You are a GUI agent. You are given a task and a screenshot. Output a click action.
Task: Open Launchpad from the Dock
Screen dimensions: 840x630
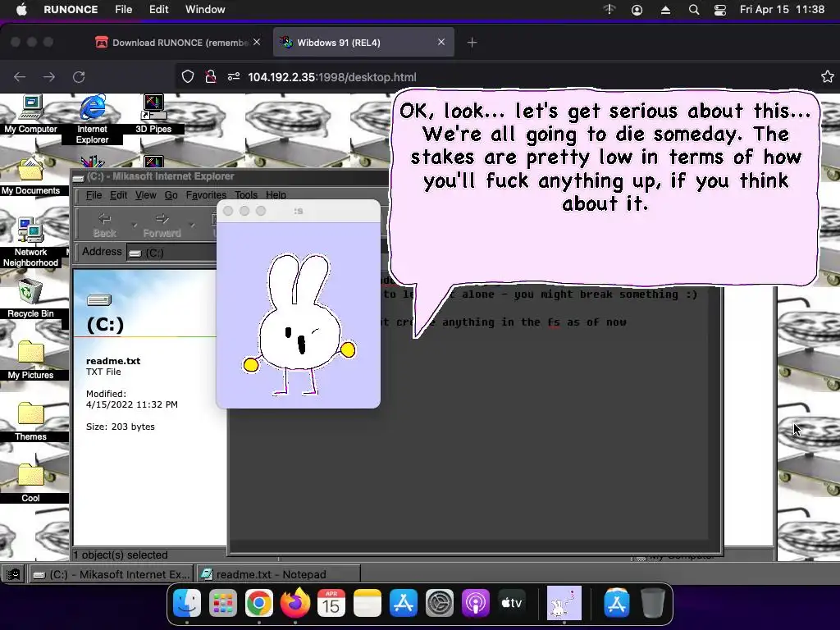223,603
